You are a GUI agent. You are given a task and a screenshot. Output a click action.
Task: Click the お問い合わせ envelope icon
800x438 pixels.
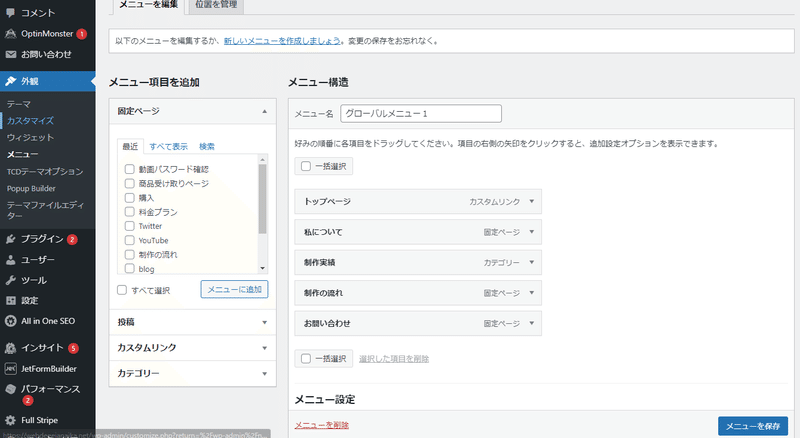click(11, 54)
